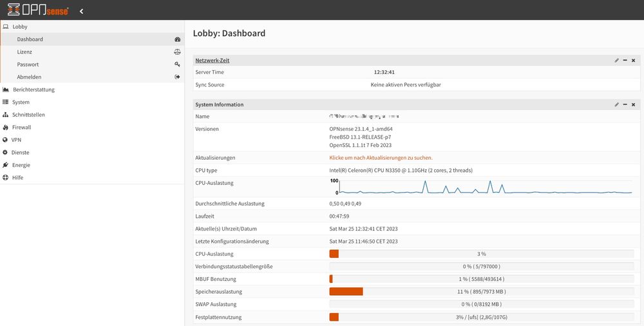Expand the Schnittstellen menu
644x326 pixels.
click(x=92, y=115)
